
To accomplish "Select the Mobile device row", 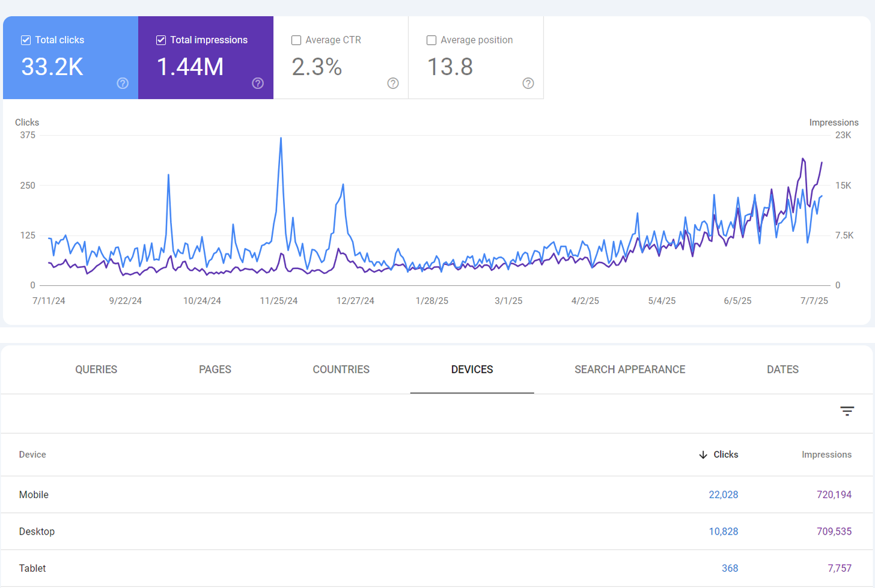I will (x=34, y=495).
